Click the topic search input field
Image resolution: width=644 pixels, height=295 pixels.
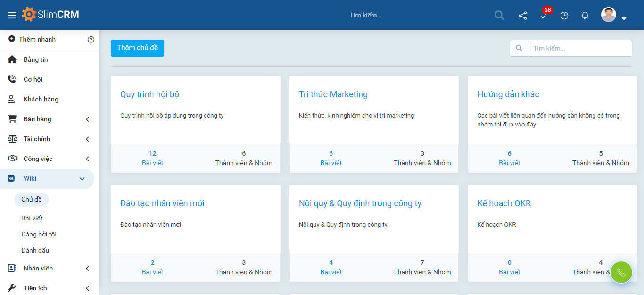coord(579,48)
